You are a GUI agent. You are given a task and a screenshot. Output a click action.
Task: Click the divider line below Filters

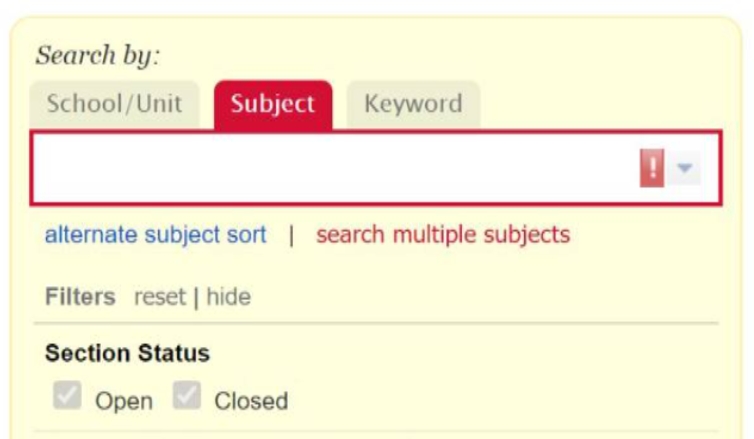(375, 323)
